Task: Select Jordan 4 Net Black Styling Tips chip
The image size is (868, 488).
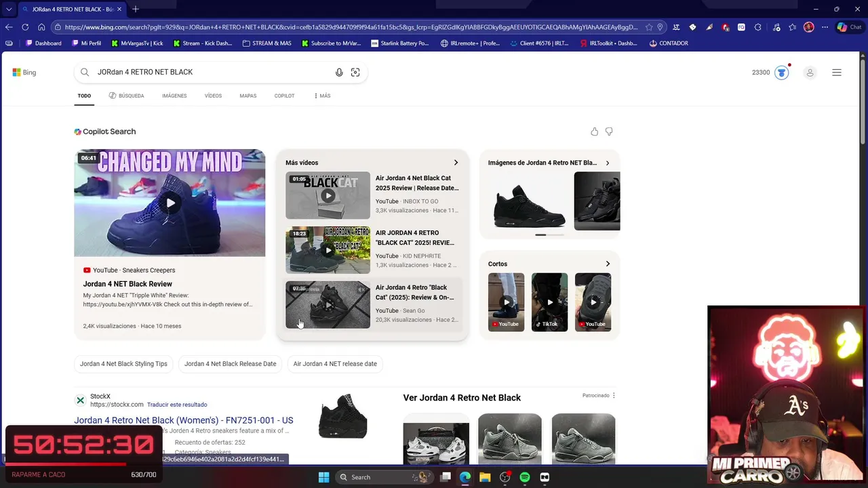Action: pos(123,364)
